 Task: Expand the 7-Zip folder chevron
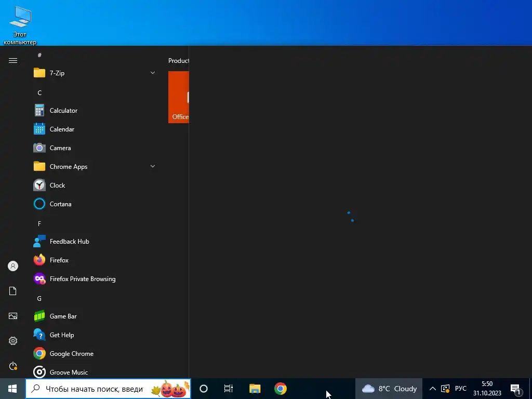[153, 73]
